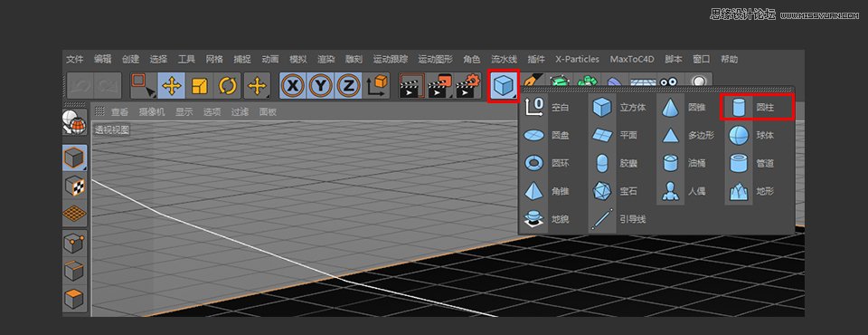This screenshot has height=335, width=868.
Task: Click the Make Editable icon in left sidebar
Action: click(x=74, y=122)
